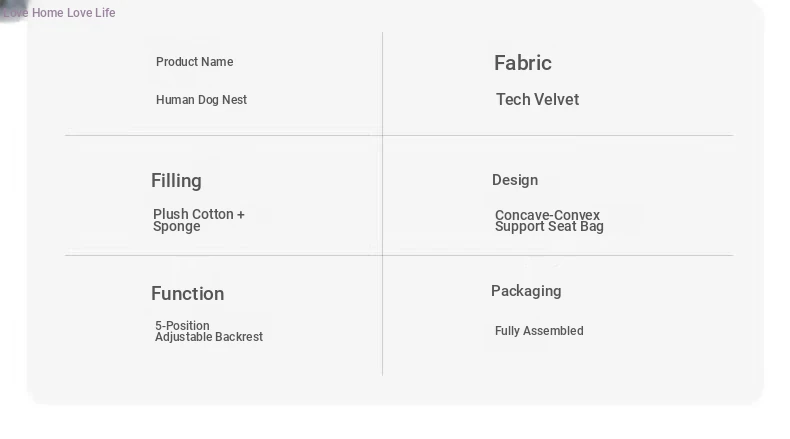Click the plus sign after Plush Cotton
The image size is (790, 439).
240,215
